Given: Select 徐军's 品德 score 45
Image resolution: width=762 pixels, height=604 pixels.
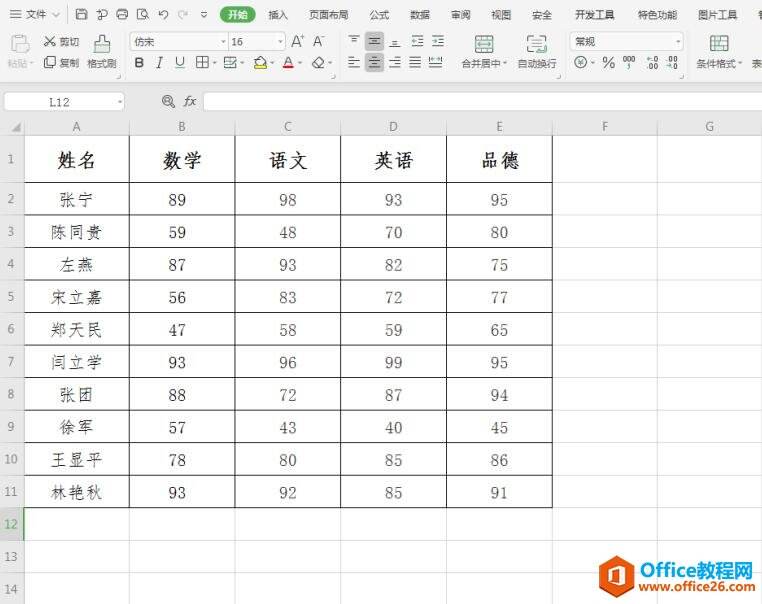Looking at the screenshot, I should coord(499,427).
